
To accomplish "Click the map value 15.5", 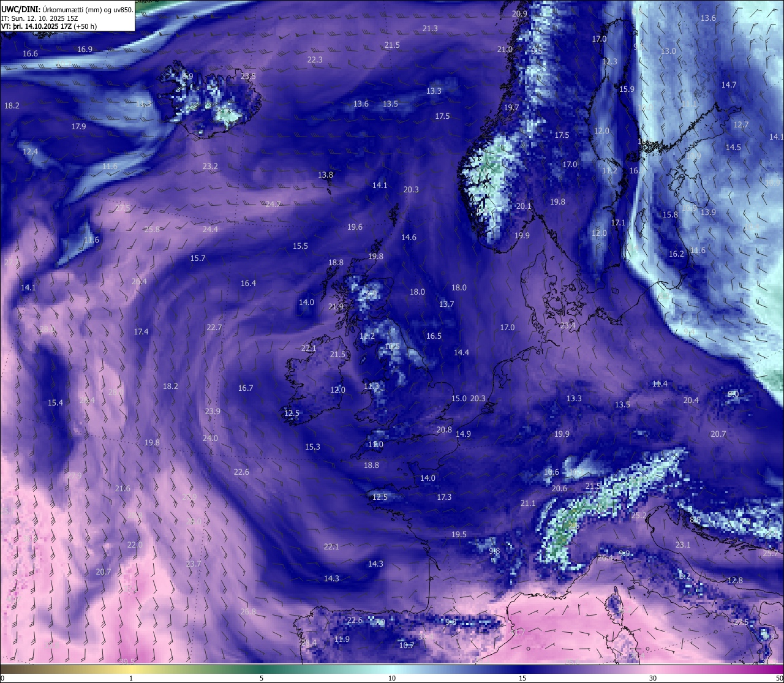I will pyautogui.click(x=300, y=246).
